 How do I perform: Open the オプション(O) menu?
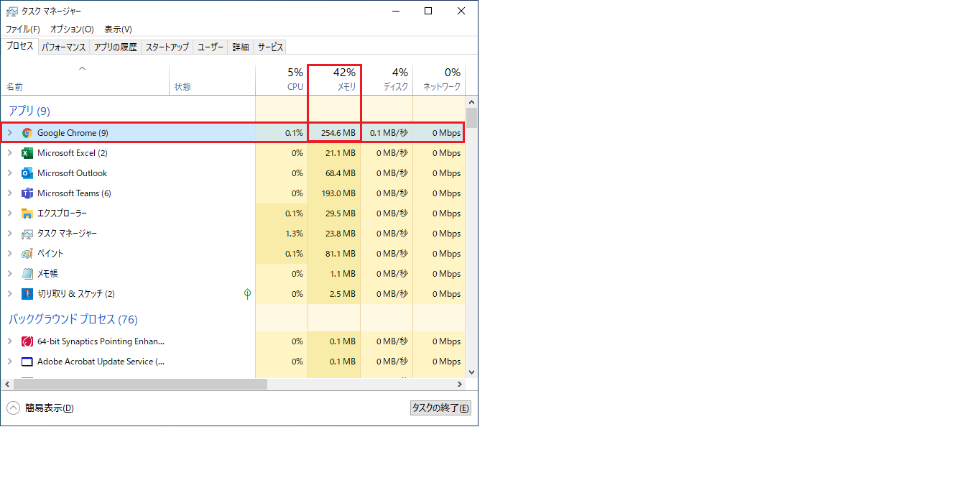pos(72,29)
